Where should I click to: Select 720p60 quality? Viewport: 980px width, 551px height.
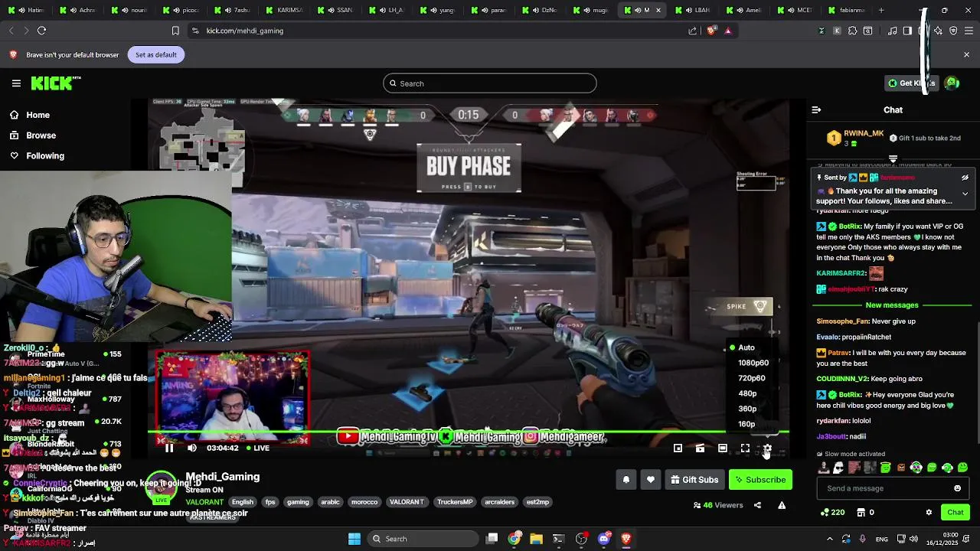[x=752, y=378]
